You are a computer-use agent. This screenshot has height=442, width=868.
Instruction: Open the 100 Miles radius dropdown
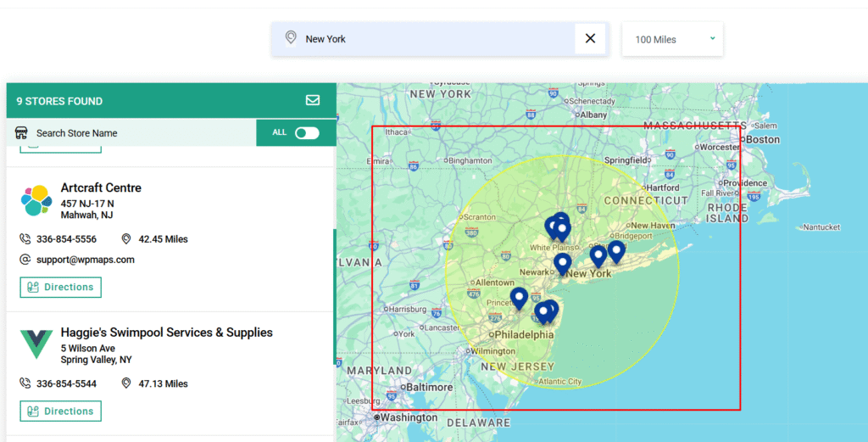point(672,39)
